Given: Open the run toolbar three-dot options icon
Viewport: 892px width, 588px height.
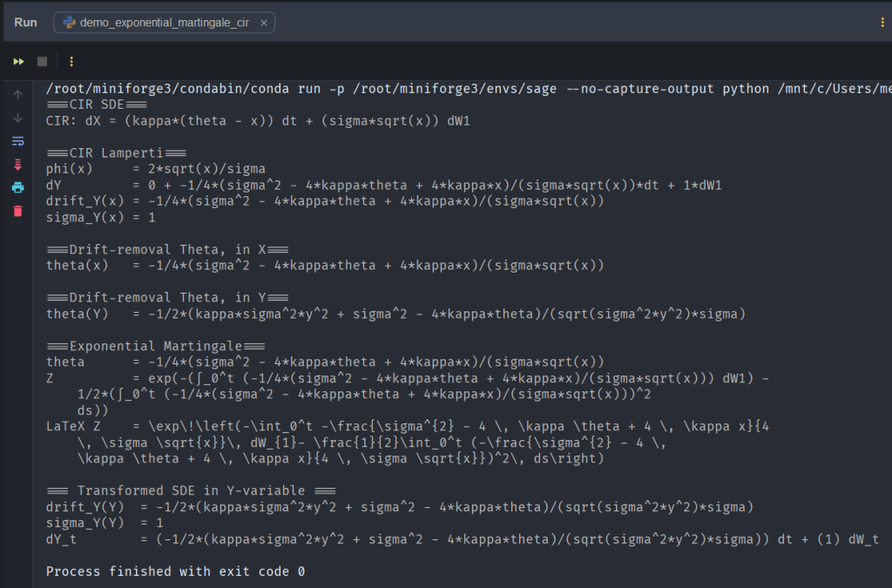Looking at the screenshot, I should [71, 61].
